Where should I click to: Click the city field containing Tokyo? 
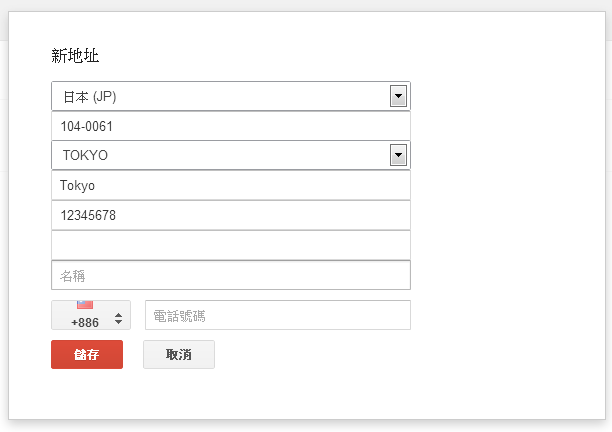tap(231, 185)
